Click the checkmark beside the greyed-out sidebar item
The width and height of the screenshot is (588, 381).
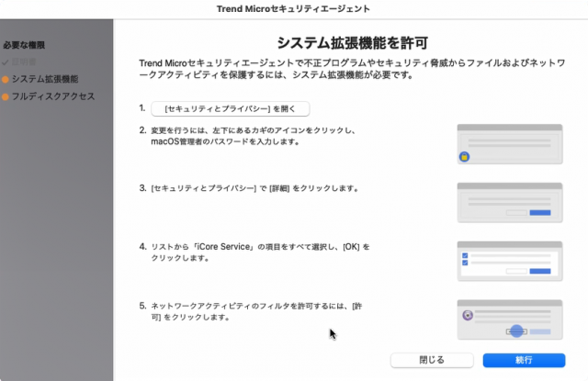(6, 62)
